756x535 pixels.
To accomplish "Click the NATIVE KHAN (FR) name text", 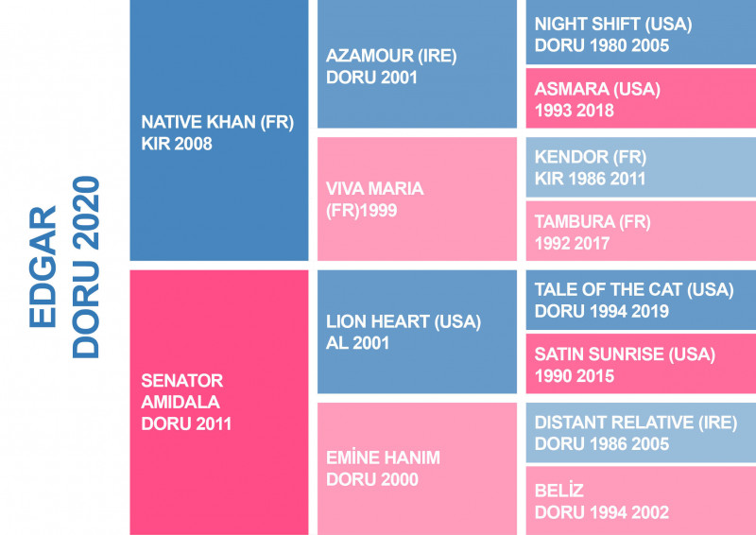I will [217, 122].
